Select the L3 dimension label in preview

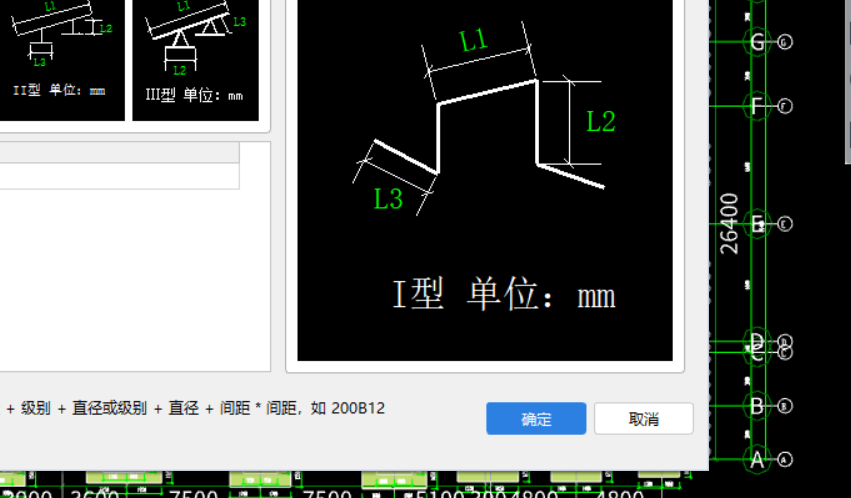[x=389, y=199]
